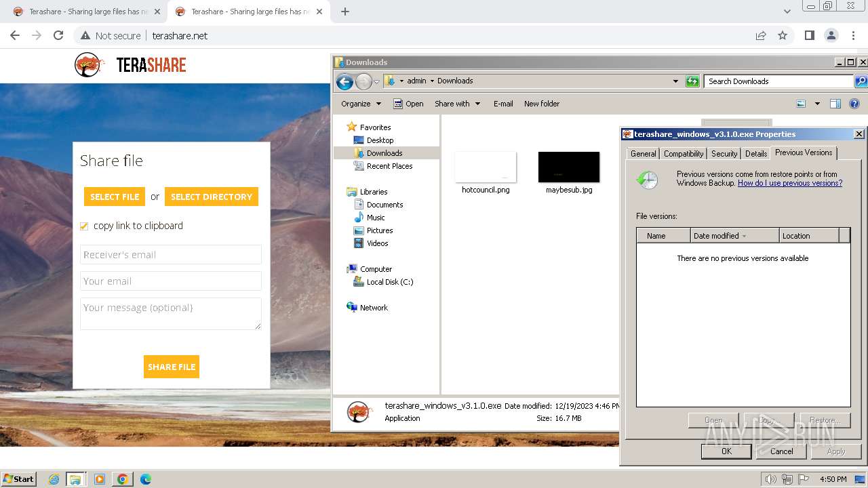
Task: Bookmark this page with the star icon
Action: 783,35
